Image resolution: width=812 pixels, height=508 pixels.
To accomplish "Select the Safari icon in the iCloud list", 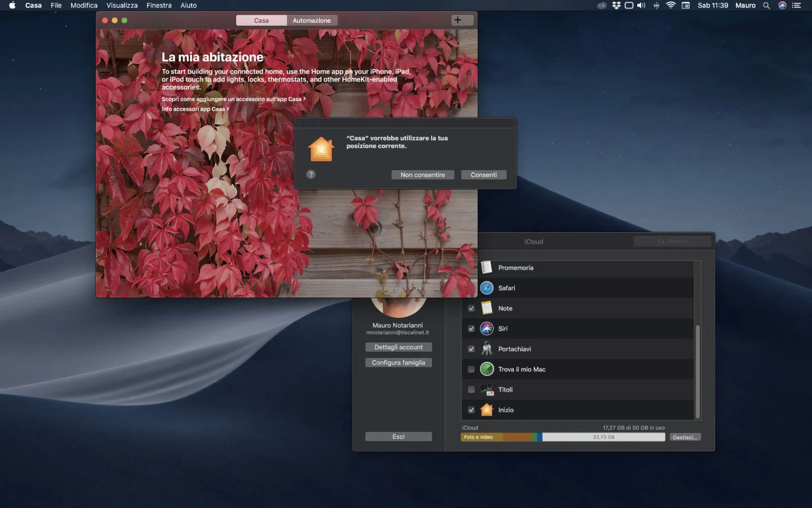I will coord(487,288).
